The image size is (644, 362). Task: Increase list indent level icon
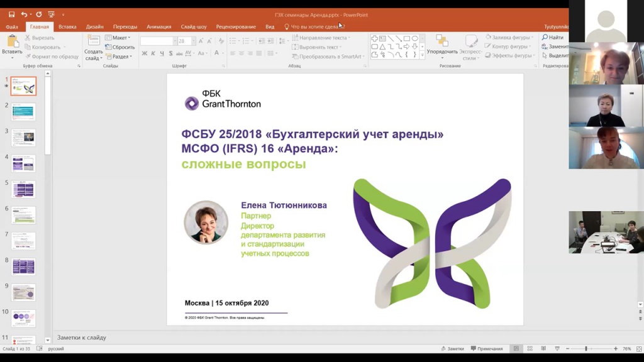click(x=270, y=41)
